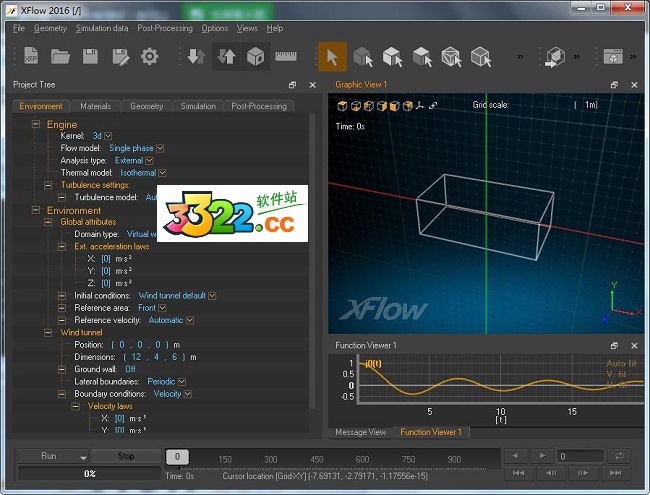
Task: Select the arrow pointer selection tool
Action: [334, 56]
